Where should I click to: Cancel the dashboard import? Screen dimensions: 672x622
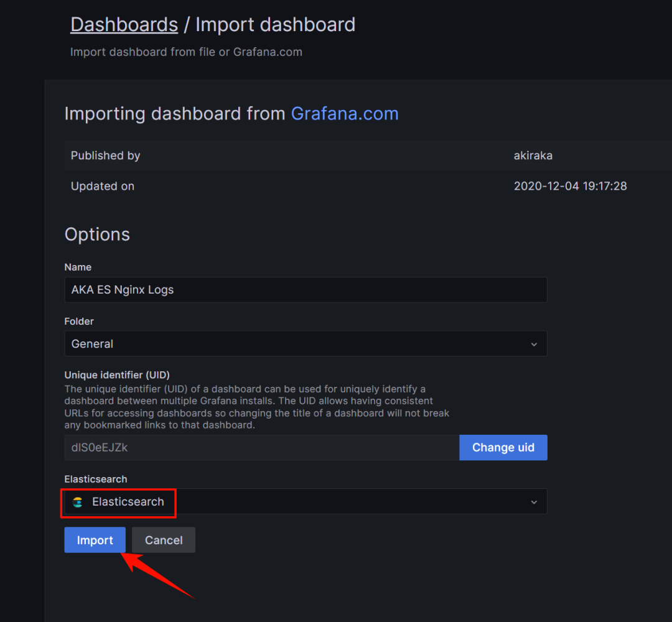[x=164, y=540]
